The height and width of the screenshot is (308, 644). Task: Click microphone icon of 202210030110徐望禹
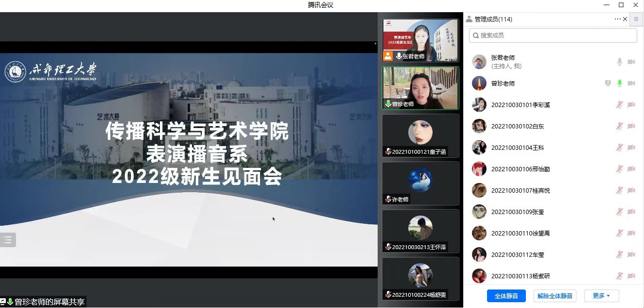(620, 233)
